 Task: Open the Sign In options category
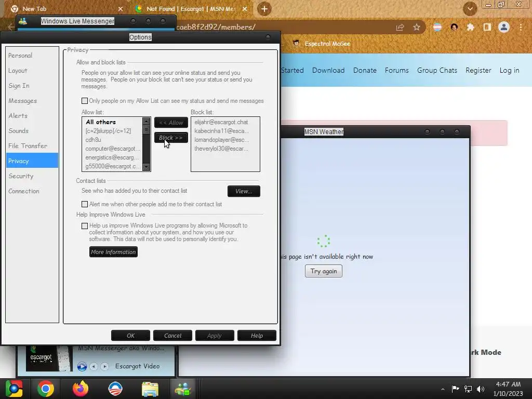point(32,86)
